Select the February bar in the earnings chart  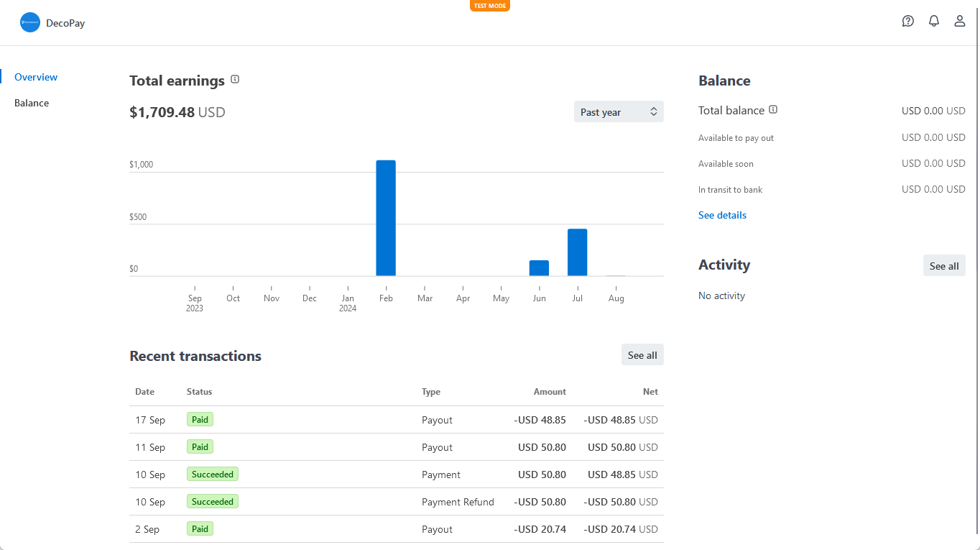pos(386,216)
